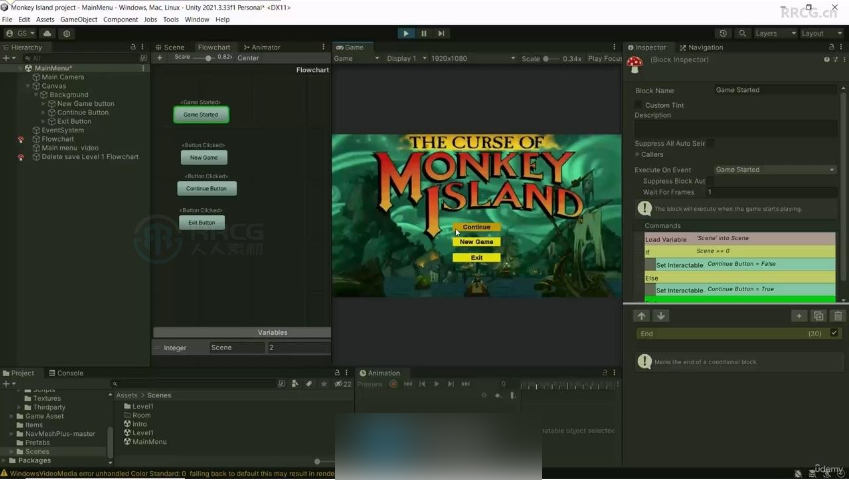Expand the New Game button object

[x=43, y=103]
